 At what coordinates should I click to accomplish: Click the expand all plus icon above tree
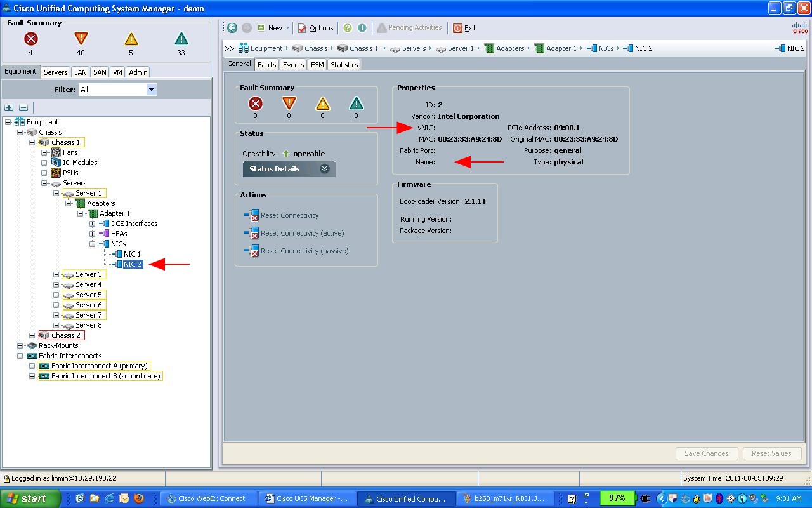(x=9, y=108)
